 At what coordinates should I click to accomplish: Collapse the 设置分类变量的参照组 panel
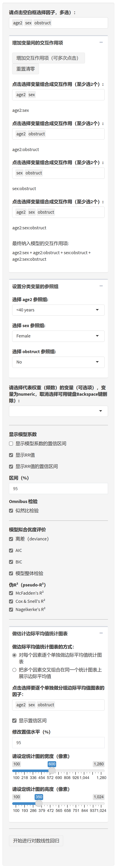pos(101,286)
